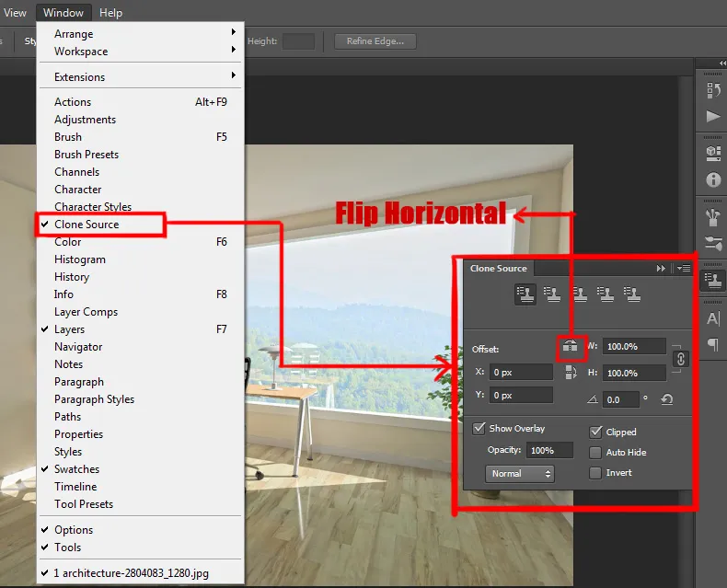Click the Y offset input field
The image size is (727, 588).
pos(521,395)
